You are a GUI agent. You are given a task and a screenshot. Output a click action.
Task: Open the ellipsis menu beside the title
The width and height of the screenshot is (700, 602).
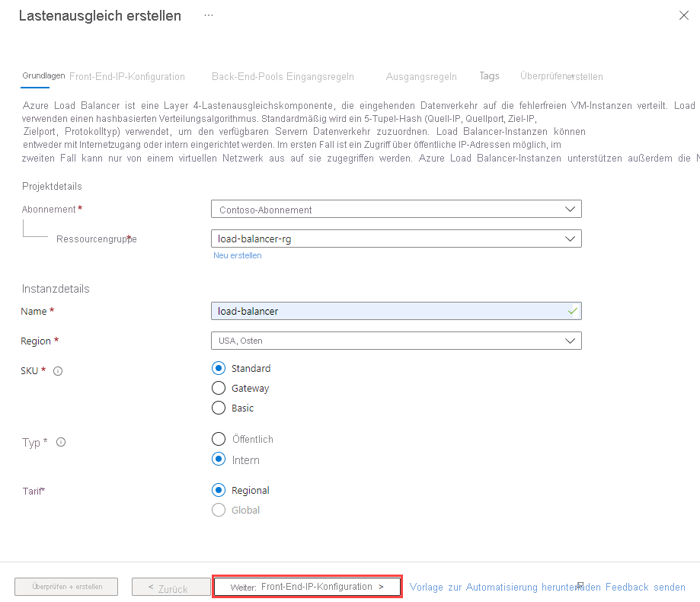pyautogui.click(x=209, y=16)
